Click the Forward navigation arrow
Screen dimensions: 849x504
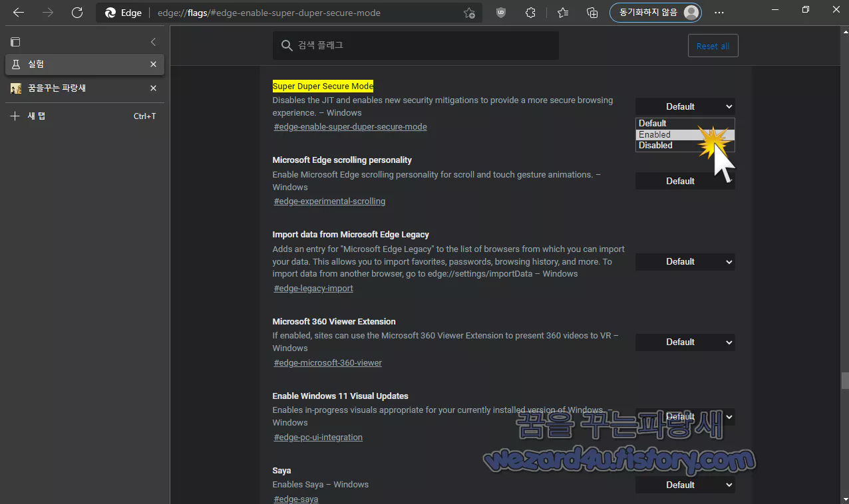click(48, 13)
